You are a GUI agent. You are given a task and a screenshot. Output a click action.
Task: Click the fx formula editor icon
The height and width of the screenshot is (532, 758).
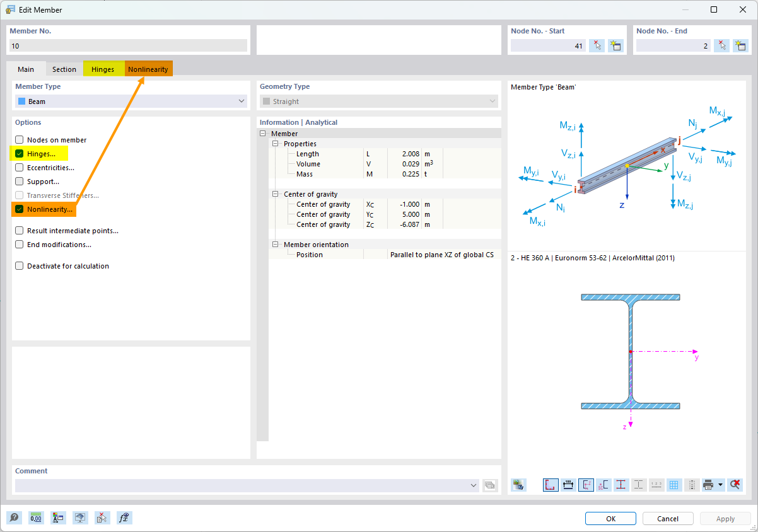(x=124, y=518)
